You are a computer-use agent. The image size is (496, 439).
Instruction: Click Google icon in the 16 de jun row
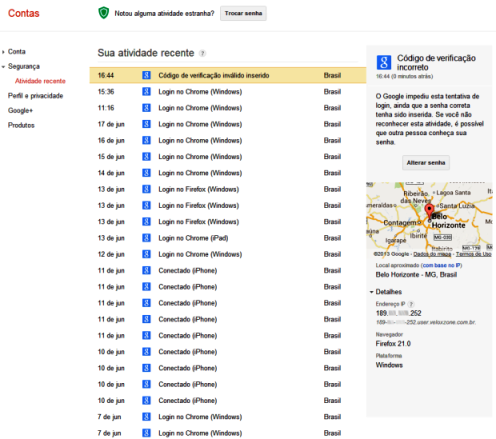pyautogui.click(x=146, y=140)
